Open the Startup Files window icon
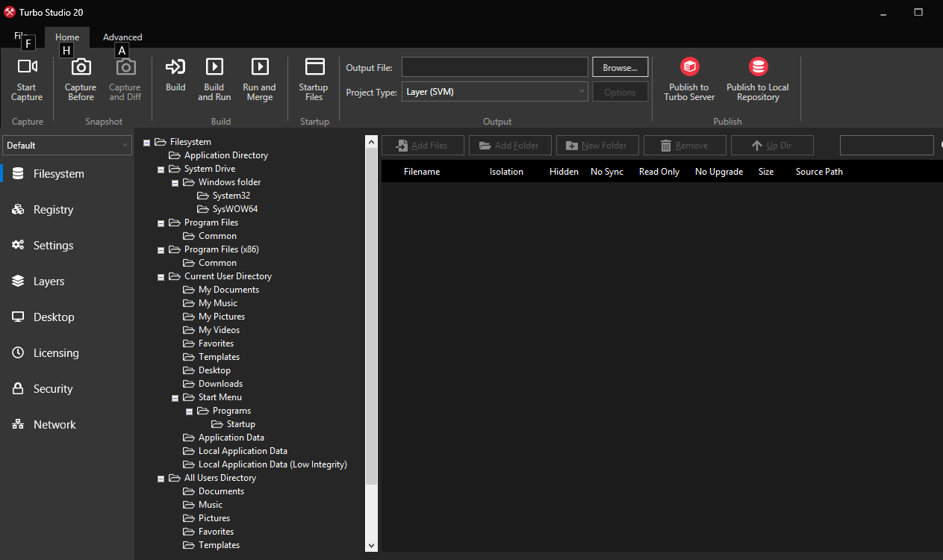Image resolution: width=943 pixels, height=560 pixels. click(314, 67)
